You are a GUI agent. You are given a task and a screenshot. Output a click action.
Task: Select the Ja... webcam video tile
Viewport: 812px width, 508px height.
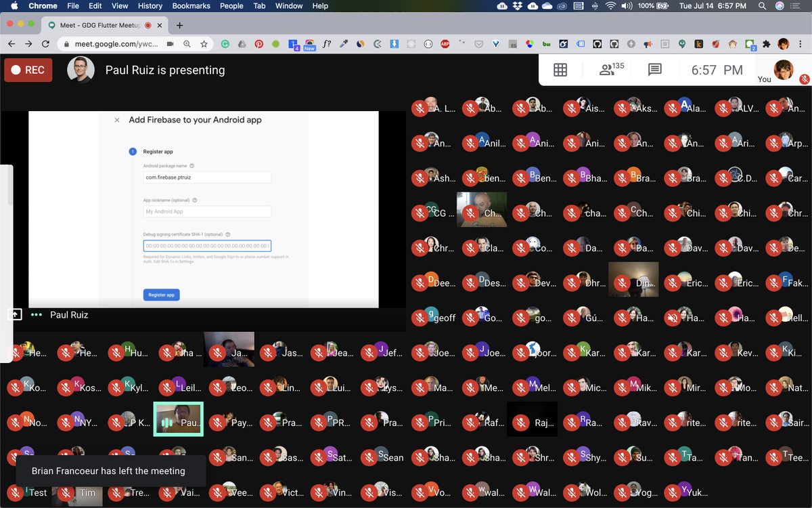pyautogui.click(x=229, y=350)
